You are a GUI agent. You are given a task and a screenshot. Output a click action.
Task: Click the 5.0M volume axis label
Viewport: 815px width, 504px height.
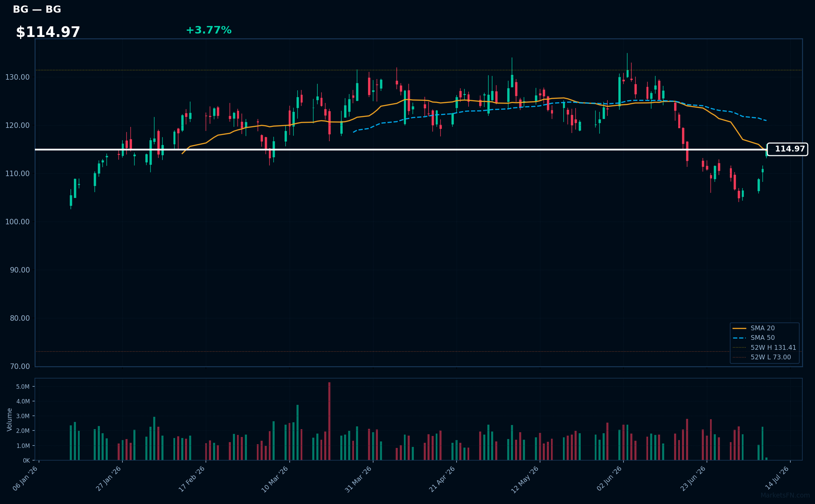click(23, 387)
